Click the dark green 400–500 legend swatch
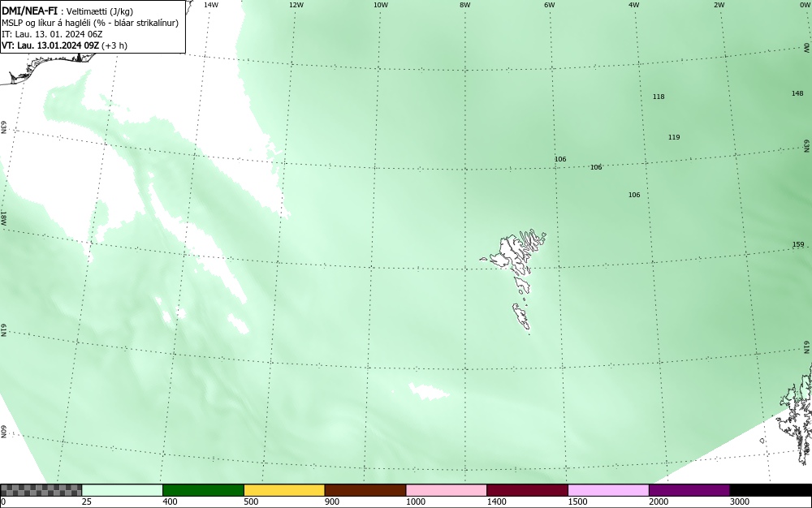This screenshot has height=508, width=812. [203, 490]
